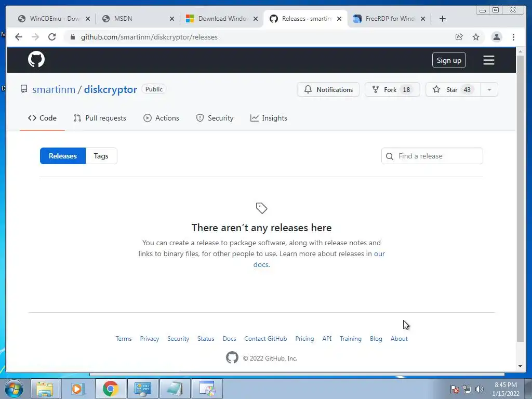
Task: Open the Chrome three-dot menu
Action: (513, 37)
